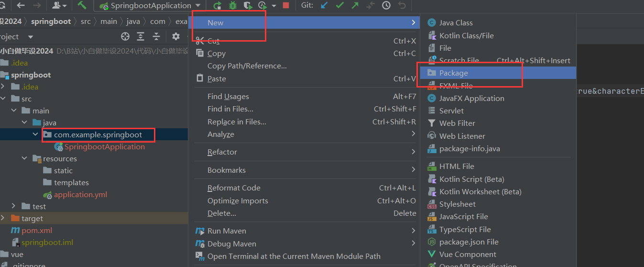This screenshot has height=267, width=644.
Task: Choose Optimize Imports from context menu
Action: pos(306,200)
